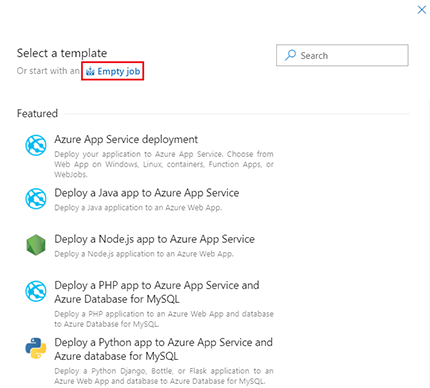Click the Featured section heading
Image resolution: width=430 pixels, height=388 pixels.
click(x=37, y=113)
